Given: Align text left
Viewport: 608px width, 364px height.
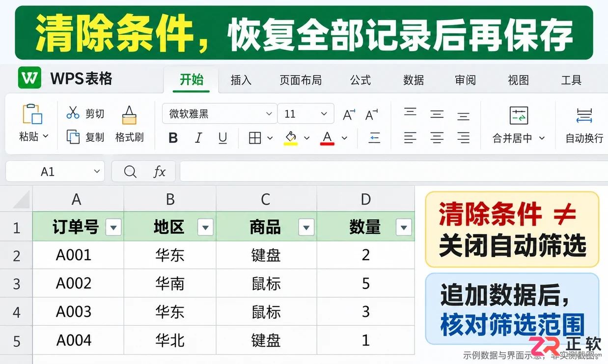Looking at the screenshot, I should tap(411, 138).
